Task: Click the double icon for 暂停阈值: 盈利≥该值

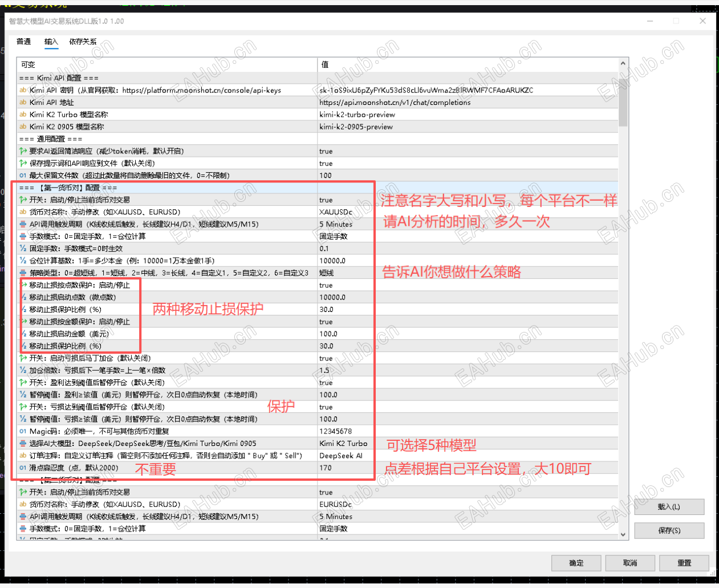Action: tap(23, 395)
